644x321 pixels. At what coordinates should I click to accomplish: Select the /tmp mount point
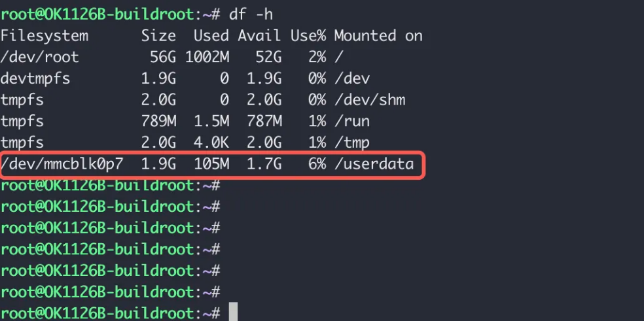(x=351, y=143)
